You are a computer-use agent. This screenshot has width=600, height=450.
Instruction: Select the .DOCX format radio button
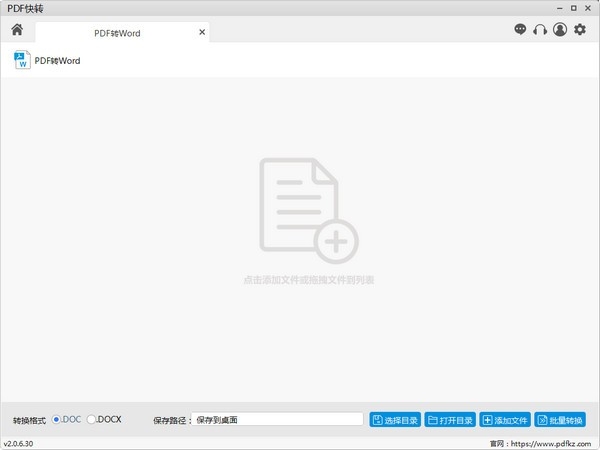point(91,419)
